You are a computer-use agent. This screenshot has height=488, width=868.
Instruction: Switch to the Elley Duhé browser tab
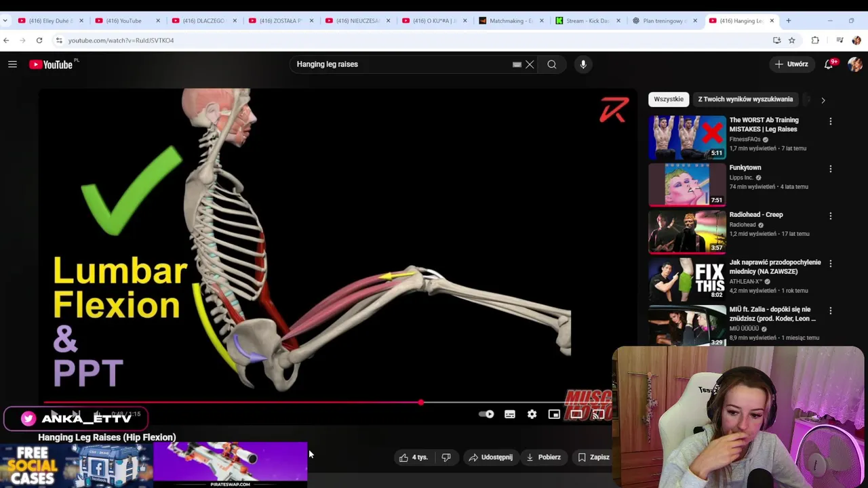pyautogui.click(x=49, y=21)
